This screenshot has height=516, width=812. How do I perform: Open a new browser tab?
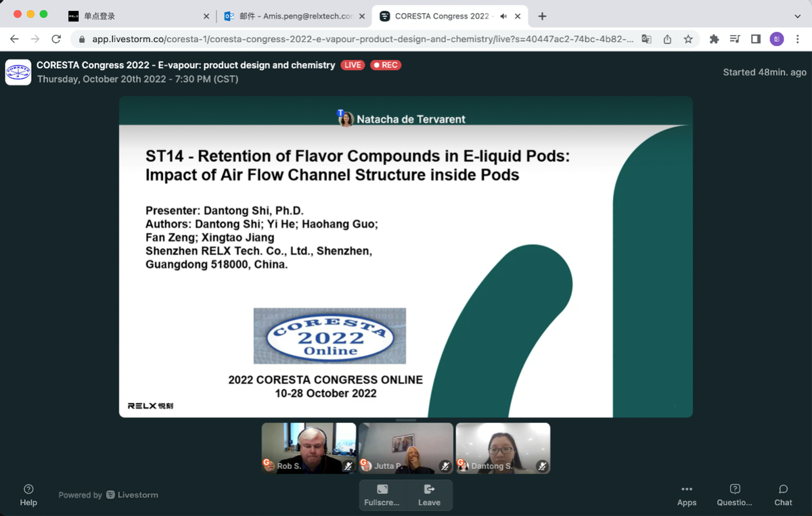point(542,16)
